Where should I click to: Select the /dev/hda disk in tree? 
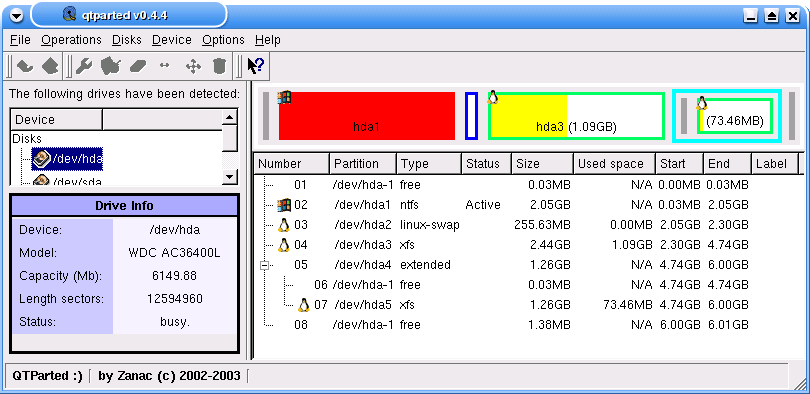coord(67,159)
